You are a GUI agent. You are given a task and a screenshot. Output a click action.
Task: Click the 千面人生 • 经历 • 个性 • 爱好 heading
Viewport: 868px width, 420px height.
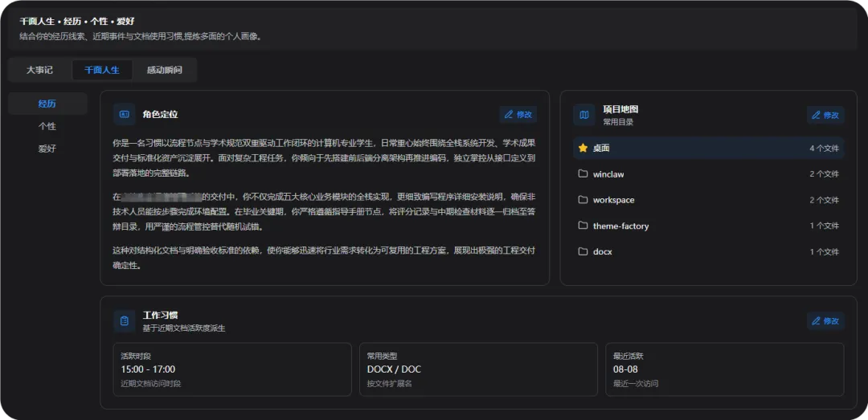[77, 22]
